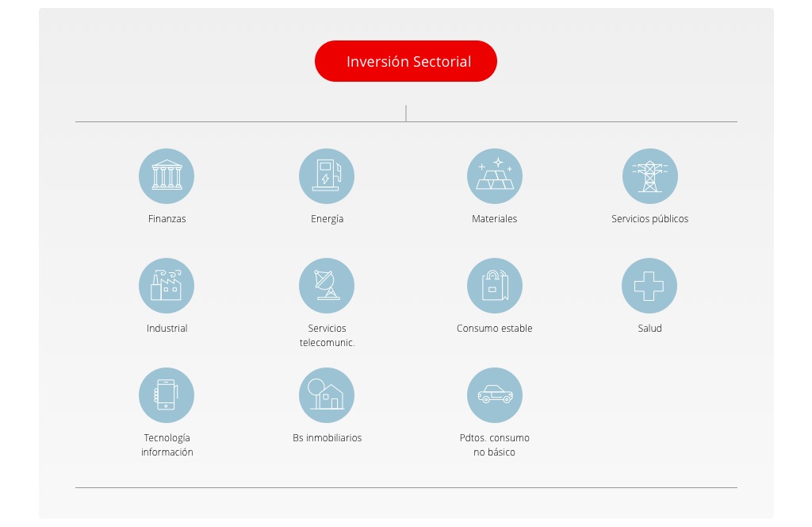
Task: Choose the Pdtos. consumo no básico car icon
Action: tap(495, 395)
